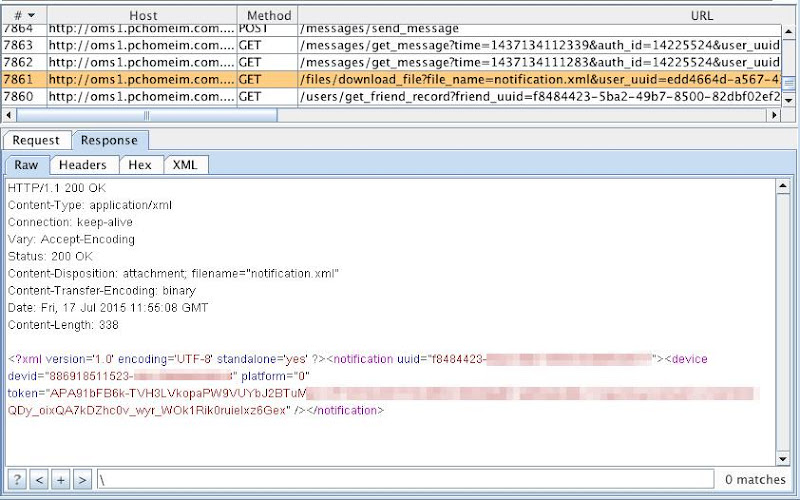Focus the search text input field
Viewport: 800px width, 500px height.
[x=405, y=479]
